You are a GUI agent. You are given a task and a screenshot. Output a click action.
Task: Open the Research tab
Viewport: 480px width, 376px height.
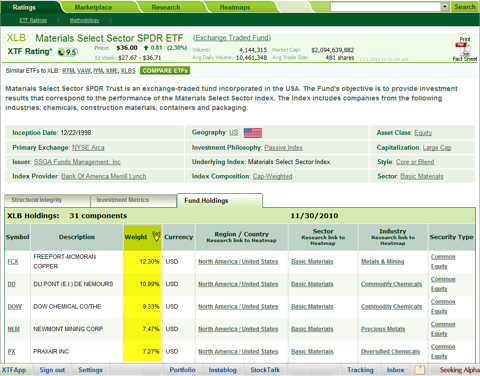(x=166, y=7)
